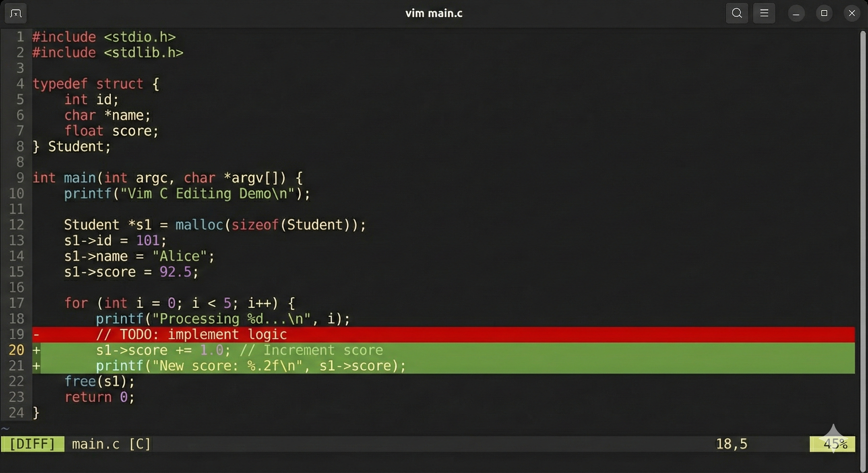Place the cursor on the for loop line

tap(178, 303)
